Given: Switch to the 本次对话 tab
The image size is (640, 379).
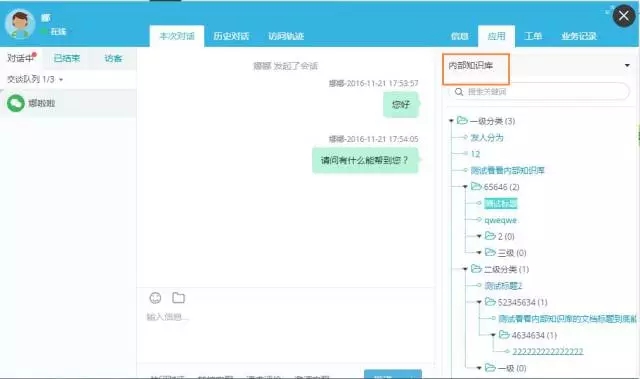Looking at the screenshot, I should [x=177, y=36].
